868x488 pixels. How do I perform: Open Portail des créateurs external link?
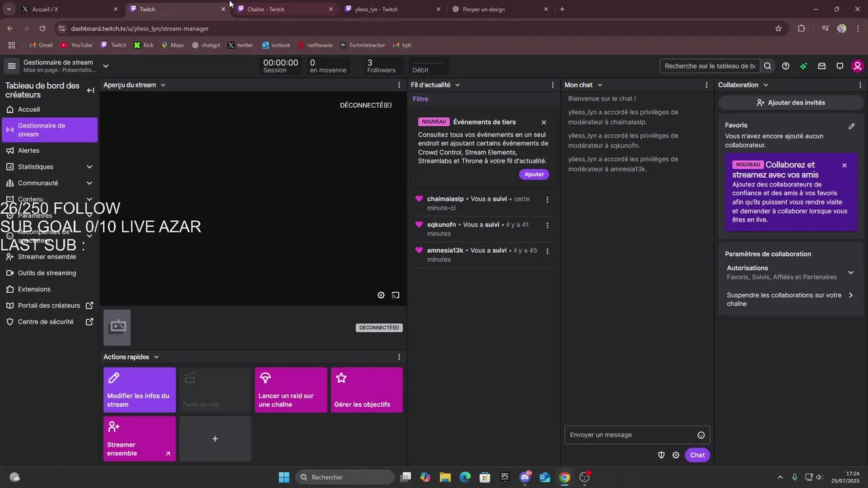point(50,306)
